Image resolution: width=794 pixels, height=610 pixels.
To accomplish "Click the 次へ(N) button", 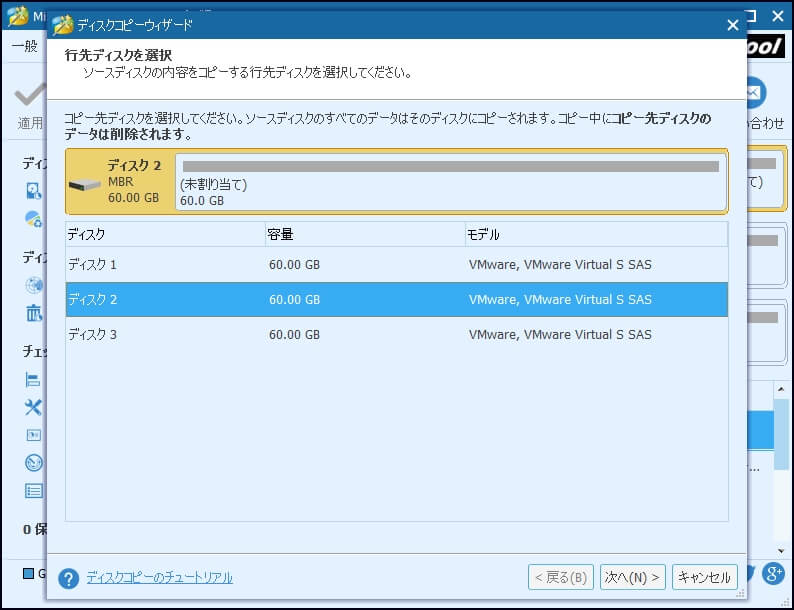I will click(633, 577).
